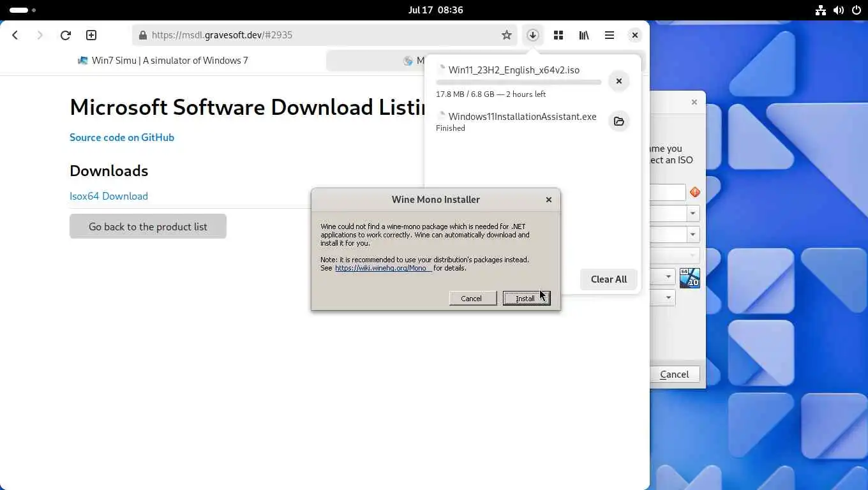Open the Isox64 Download link
The image size is (868, 490).
pos(108,196)
